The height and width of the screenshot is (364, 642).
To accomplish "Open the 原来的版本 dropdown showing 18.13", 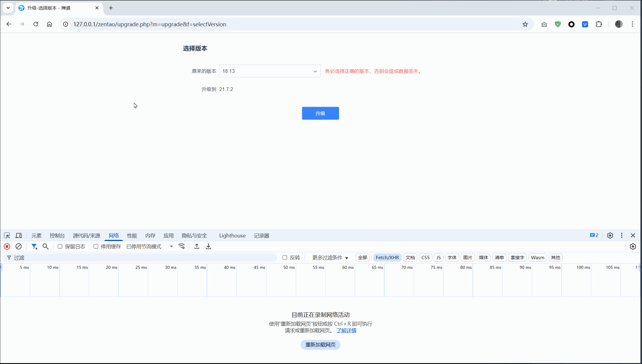I will (270, 71).
